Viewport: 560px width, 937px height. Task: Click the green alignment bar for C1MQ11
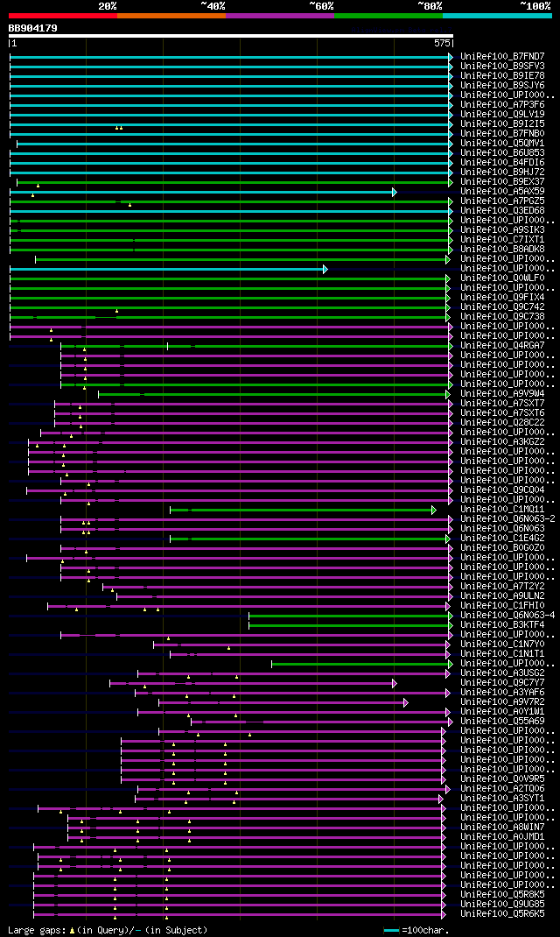point(304,510)
